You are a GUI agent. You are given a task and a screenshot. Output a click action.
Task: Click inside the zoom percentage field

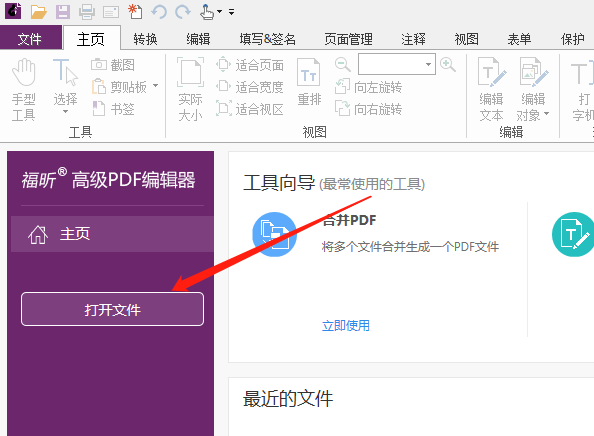(x=390, y=64)
